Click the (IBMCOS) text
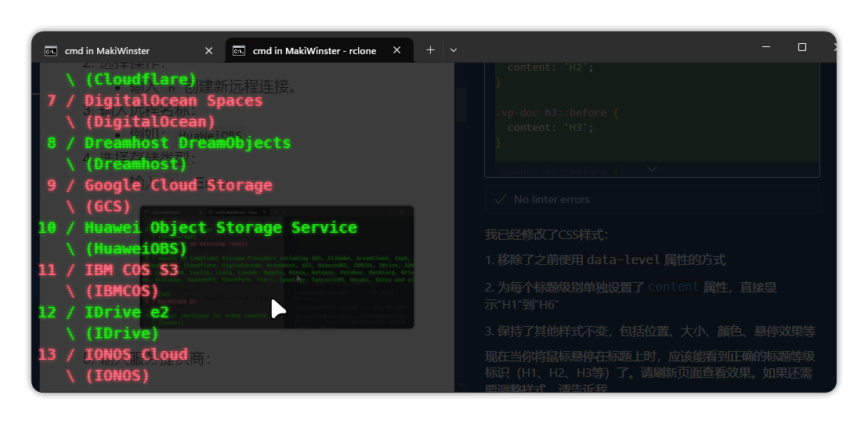The height and width of the screenshot is (424, 868). click(121, 291)
